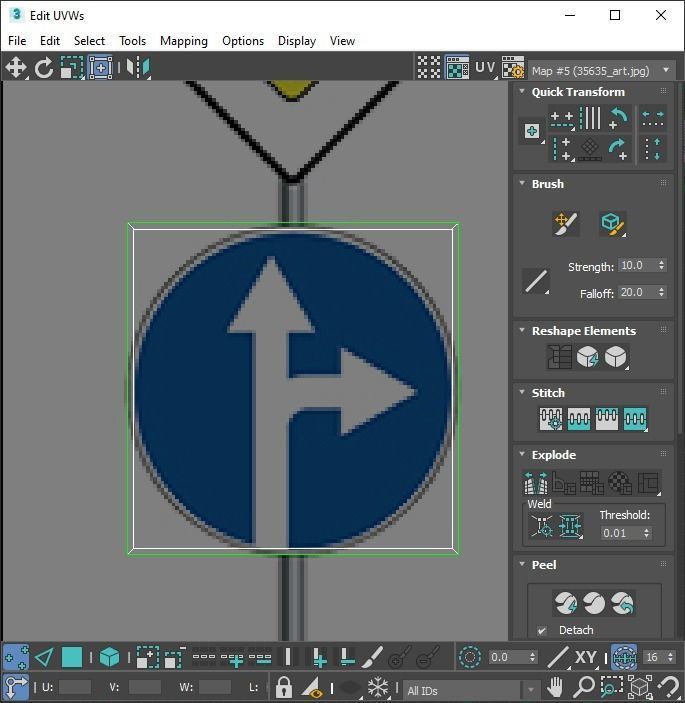Screen dimensions: 685x703
Task: Click the Set Pivot icon in Quick Transform
Action: tap(532, 131)
